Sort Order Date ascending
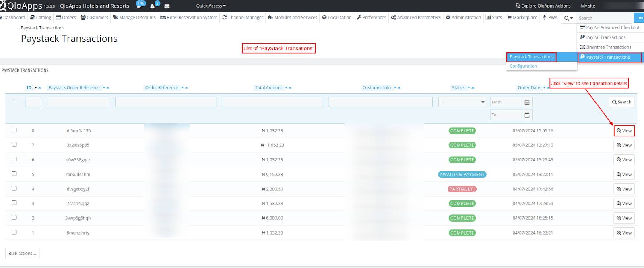Screen dimensions: 644x268 coord(548,88)
